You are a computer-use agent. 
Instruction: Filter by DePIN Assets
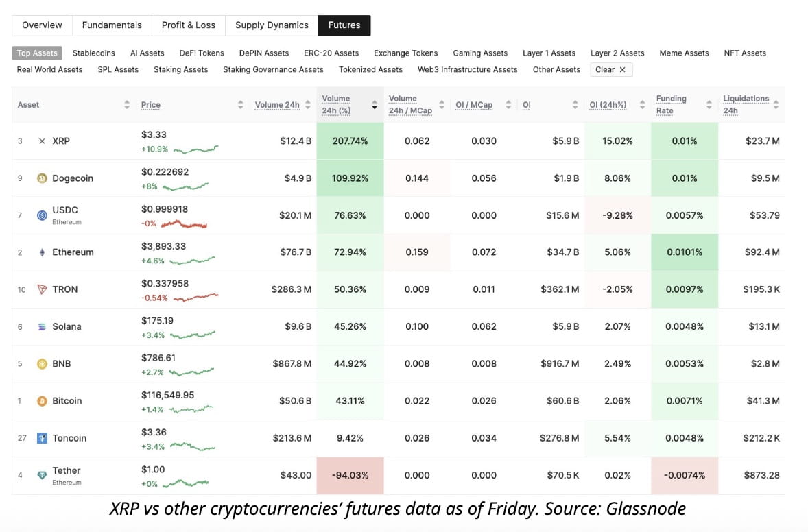pyautogui.click(x=264, y=53)
